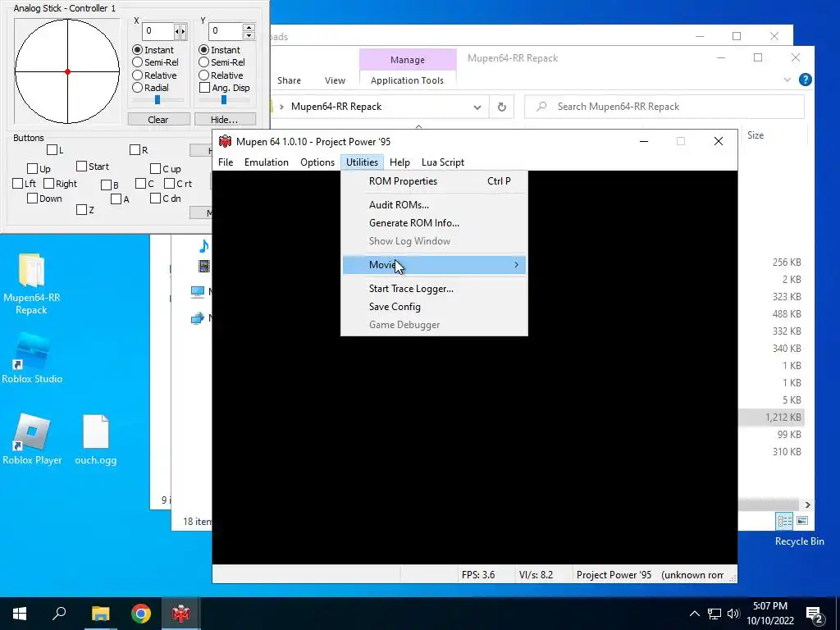Open the Lua Script menu
Image resolution: width=840 pixels, height=630 pixels.
coord(442,162)
